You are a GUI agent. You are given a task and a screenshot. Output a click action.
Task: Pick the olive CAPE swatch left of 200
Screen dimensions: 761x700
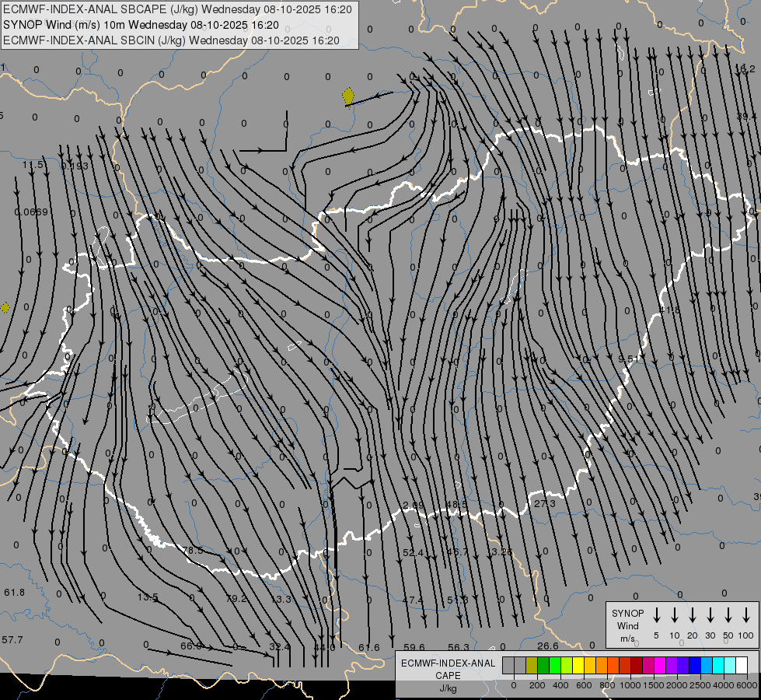point(532,665)
